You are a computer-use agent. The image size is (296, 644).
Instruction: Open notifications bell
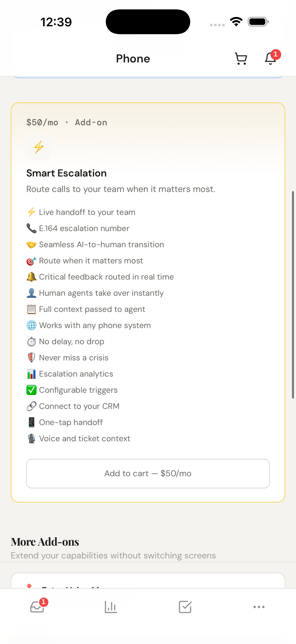[x=270, y=59]
